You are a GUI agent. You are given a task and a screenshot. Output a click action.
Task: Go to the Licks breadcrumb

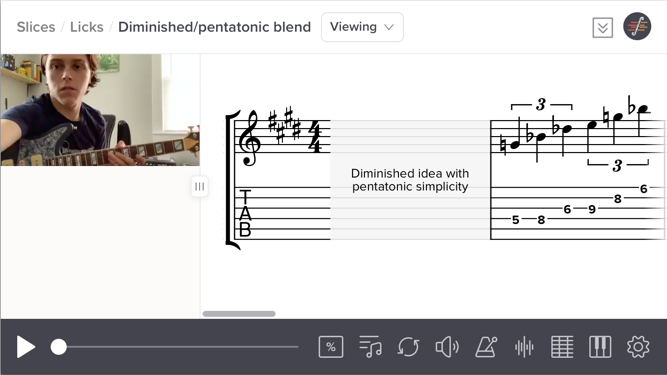point(87,27)
